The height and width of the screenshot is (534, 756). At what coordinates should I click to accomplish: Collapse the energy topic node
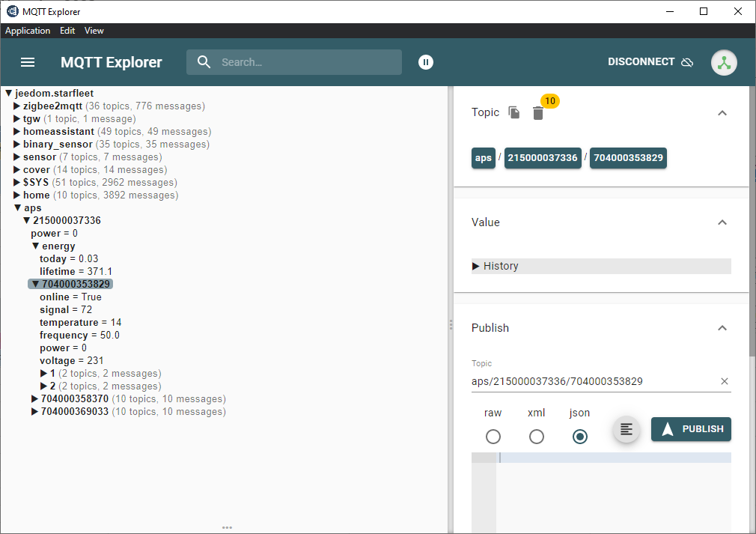tap(36, 246)
